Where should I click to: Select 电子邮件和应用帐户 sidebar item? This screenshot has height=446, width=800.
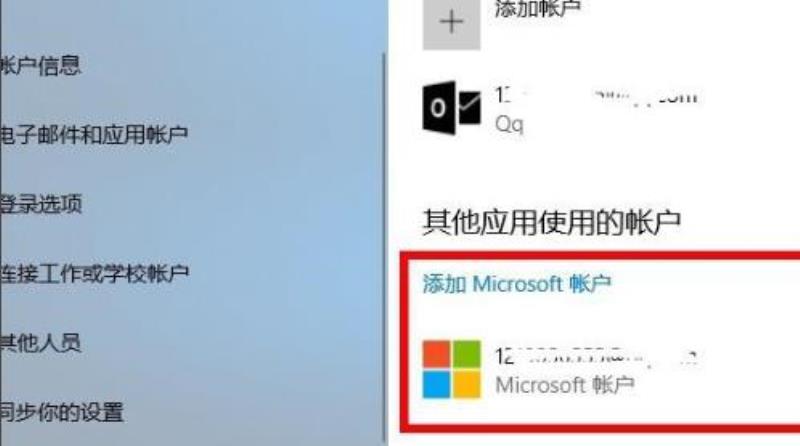point(94,134)
